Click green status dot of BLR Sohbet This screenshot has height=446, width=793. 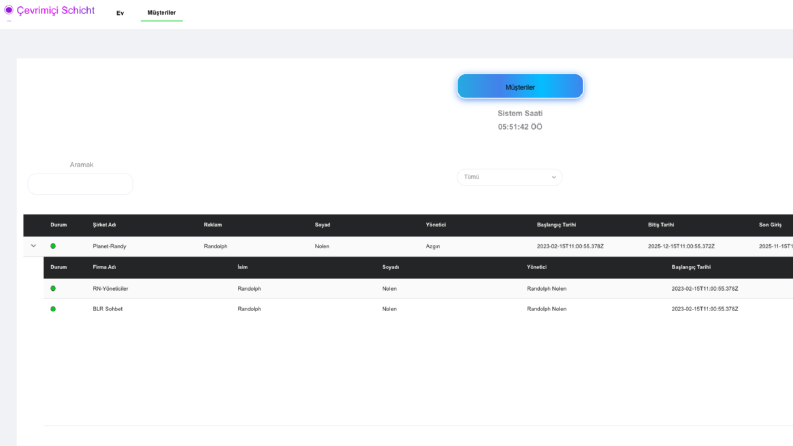(53, 309)
